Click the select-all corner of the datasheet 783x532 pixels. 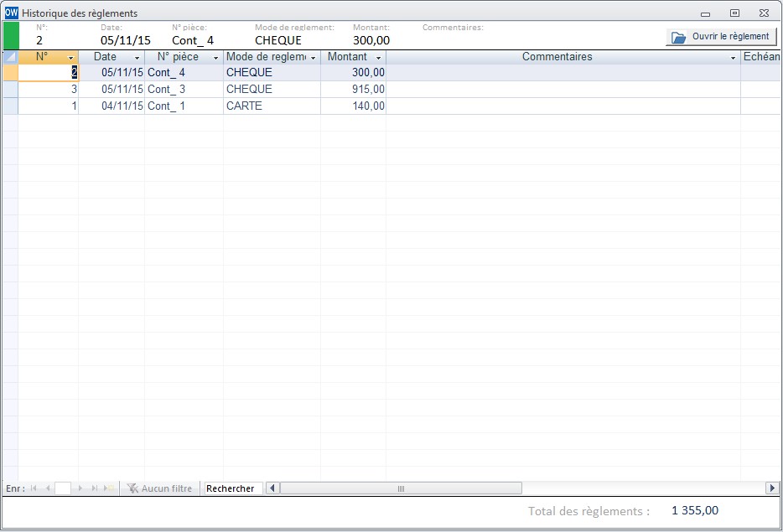click(x=11, y=57)
